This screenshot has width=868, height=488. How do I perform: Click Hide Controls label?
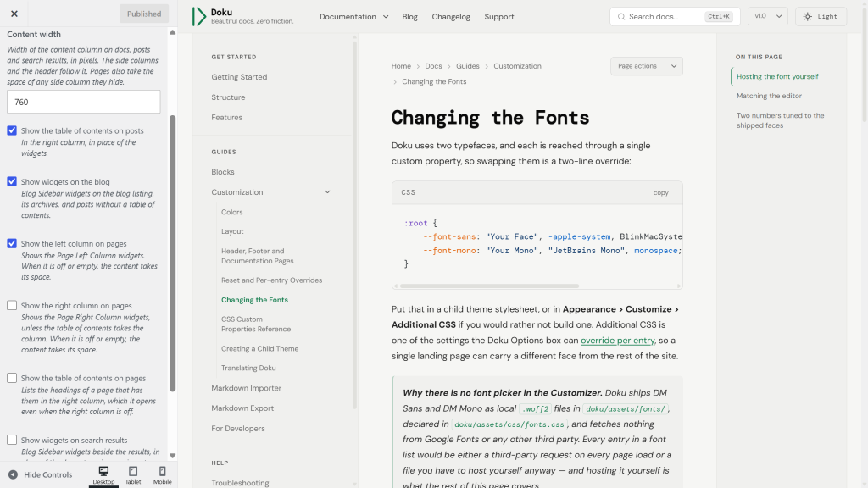48,474
